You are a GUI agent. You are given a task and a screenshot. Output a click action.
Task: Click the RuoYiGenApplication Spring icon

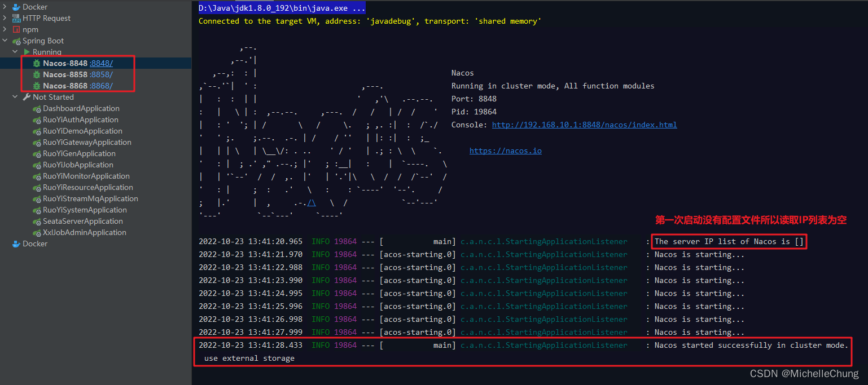[37, 154]
